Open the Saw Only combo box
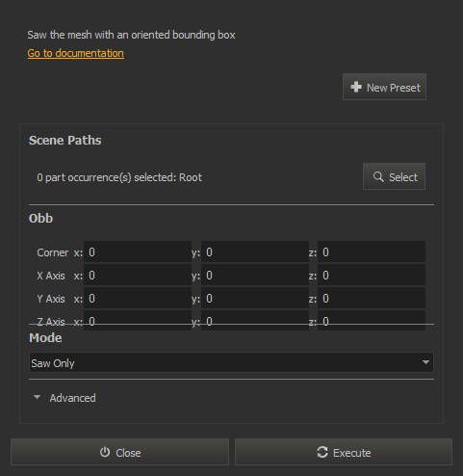 tap(231, 362)
